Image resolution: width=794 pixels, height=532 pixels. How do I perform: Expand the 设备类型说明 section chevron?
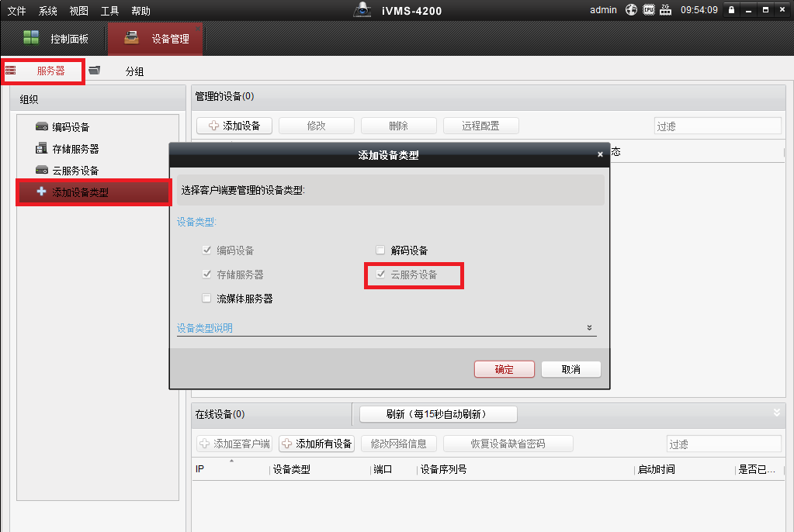(x=589, y=328)
